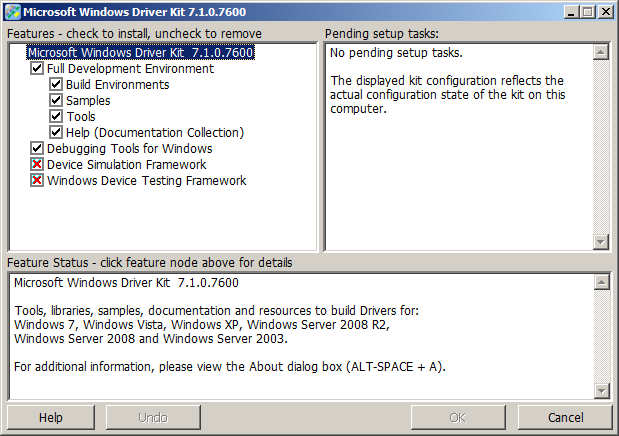Select Windows Device Testing Framework label
The height and width of the screenshot is (436, 619).
point(146,181)
